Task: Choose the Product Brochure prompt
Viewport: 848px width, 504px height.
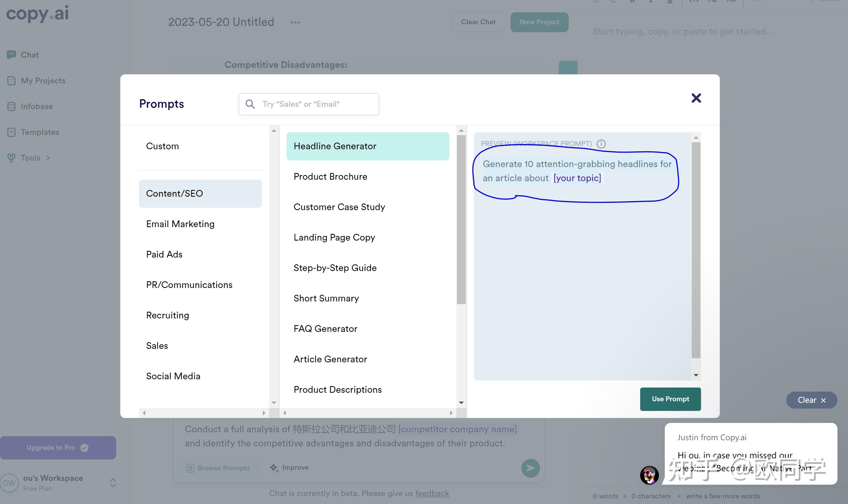Action: pos(330,176)
